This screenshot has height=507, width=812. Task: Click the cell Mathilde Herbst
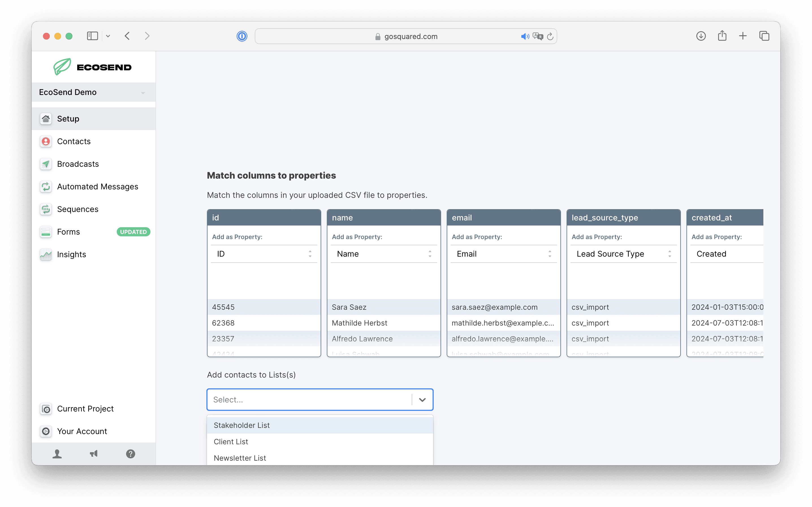coord(384,323)
